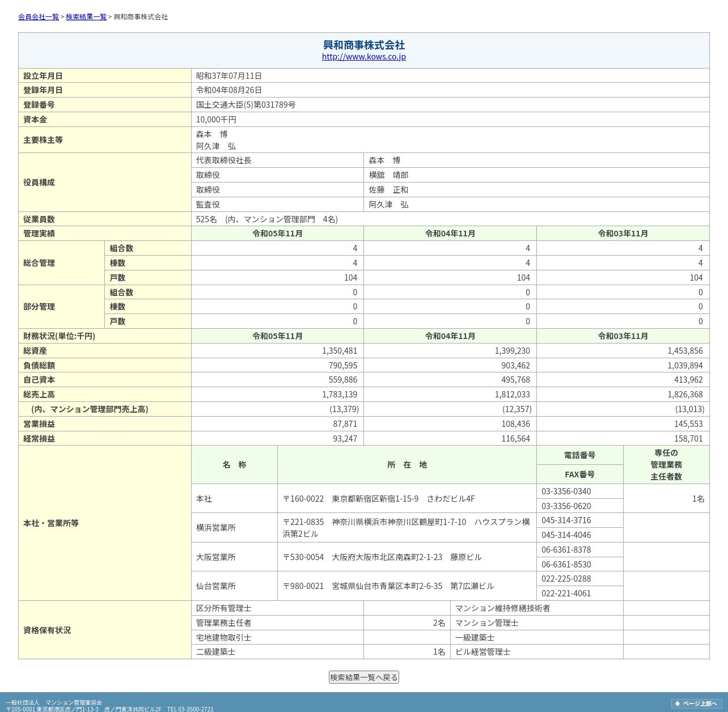Click equity value 495,768
This screenshot has width=728, height=712.
(x=516, y=380)
